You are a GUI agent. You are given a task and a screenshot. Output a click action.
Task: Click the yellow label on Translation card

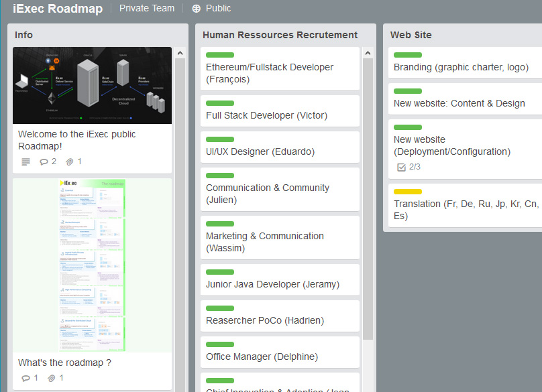pos(408,192)
